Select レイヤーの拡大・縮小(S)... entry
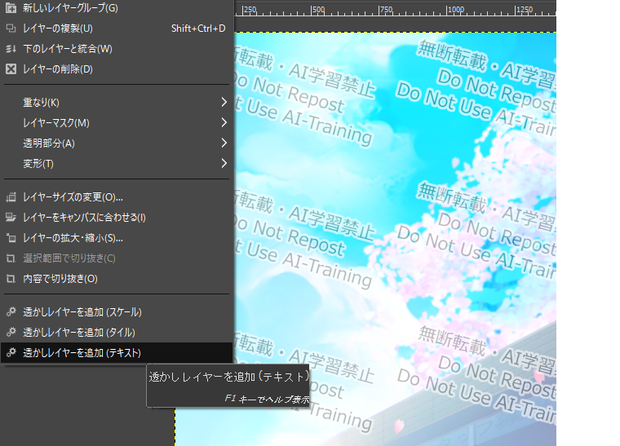This screenshot has height=446, width=620. point(117,238)
